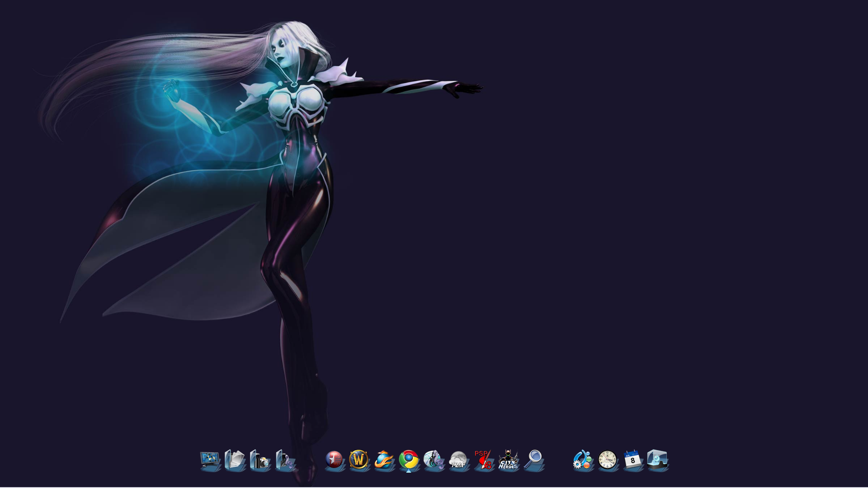Open the magnifying glass search icon

click(x=534, y=460)
